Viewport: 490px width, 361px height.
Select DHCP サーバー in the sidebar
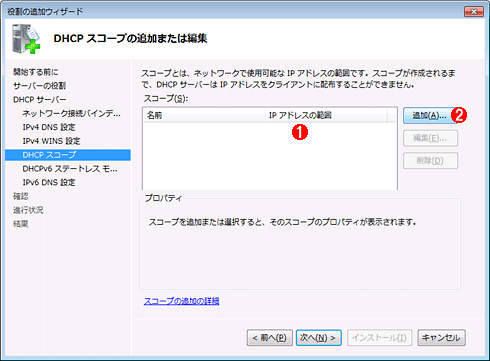click(x=40, y=100)
